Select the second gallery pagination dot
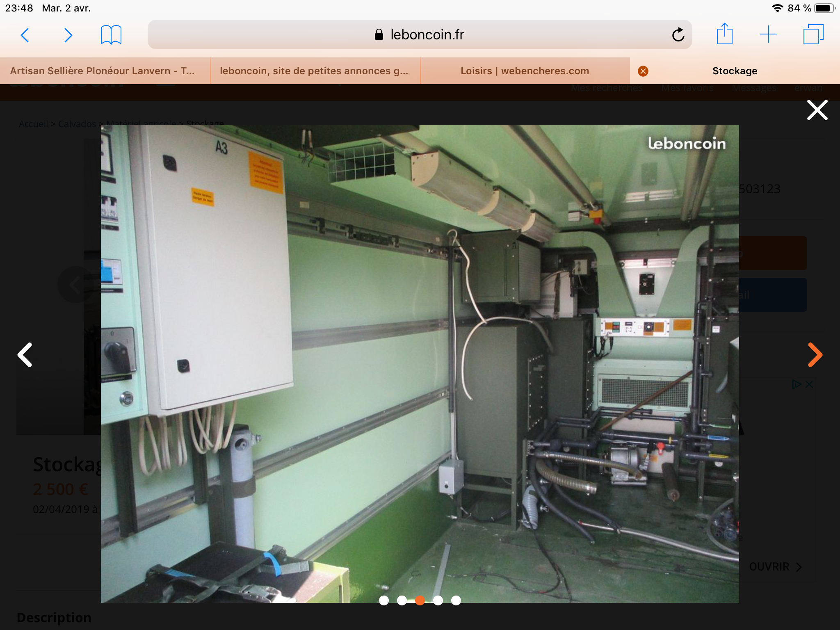Viewport: 840px width, 630px height. pos(402,600)
